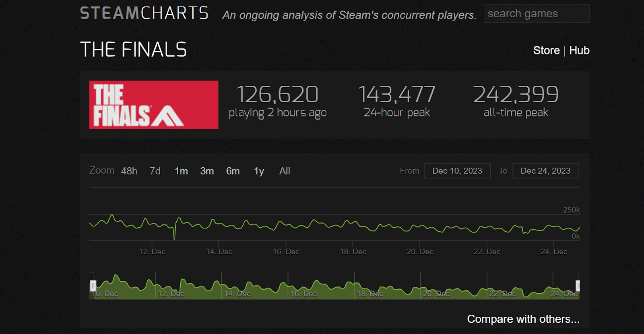The image size is (644, 334).
Task: Open Compare with others link
Action: (523, 319)
